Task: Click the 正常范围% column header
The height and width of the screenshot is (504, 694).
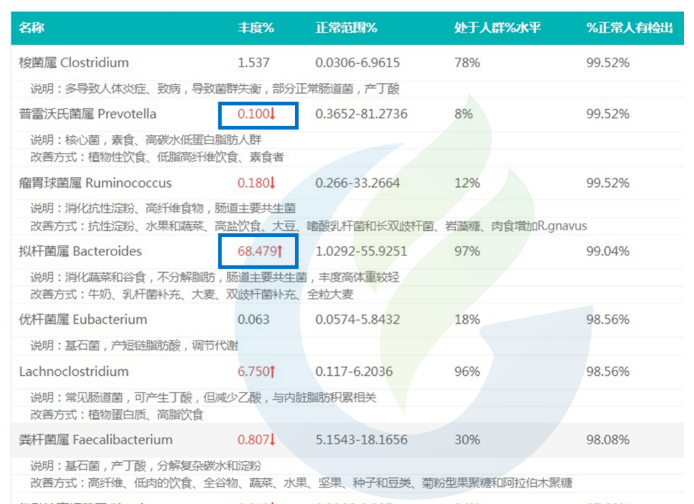Action: [347, 25]
